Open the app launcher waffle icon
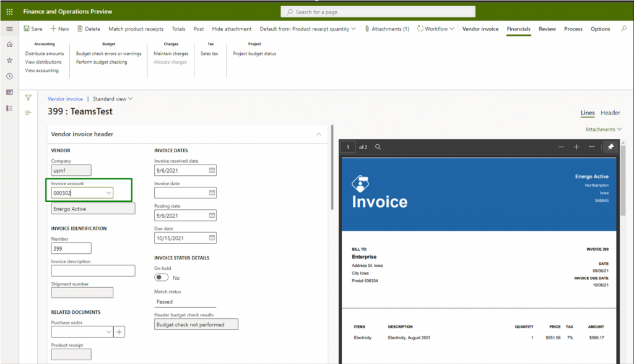The width and height of the screenshot is (634, 364). click(10, 12)
